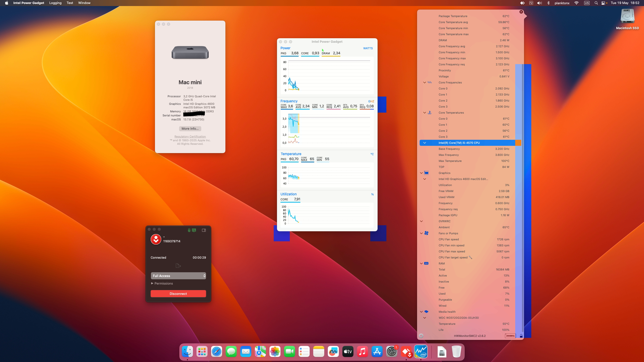
Task: Click Intel Power Gadget icon in Dock
Action: tap(421, 352)
